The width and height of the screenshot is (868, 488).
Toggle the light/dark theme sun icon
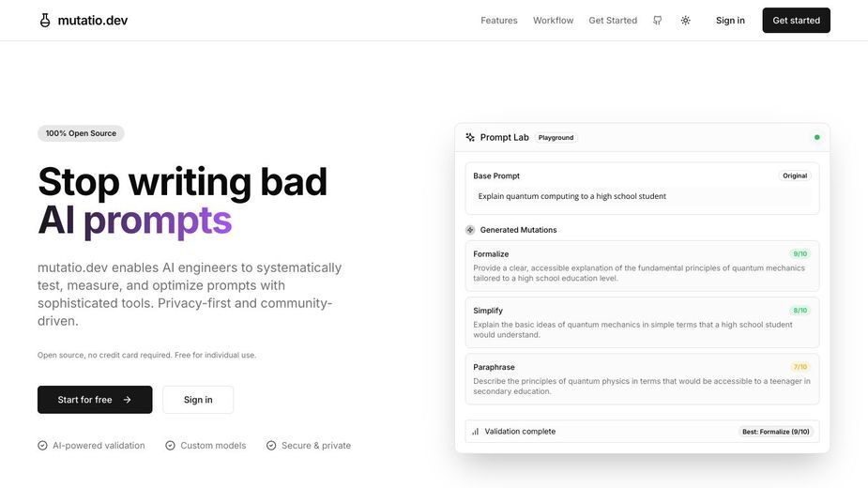685,21
